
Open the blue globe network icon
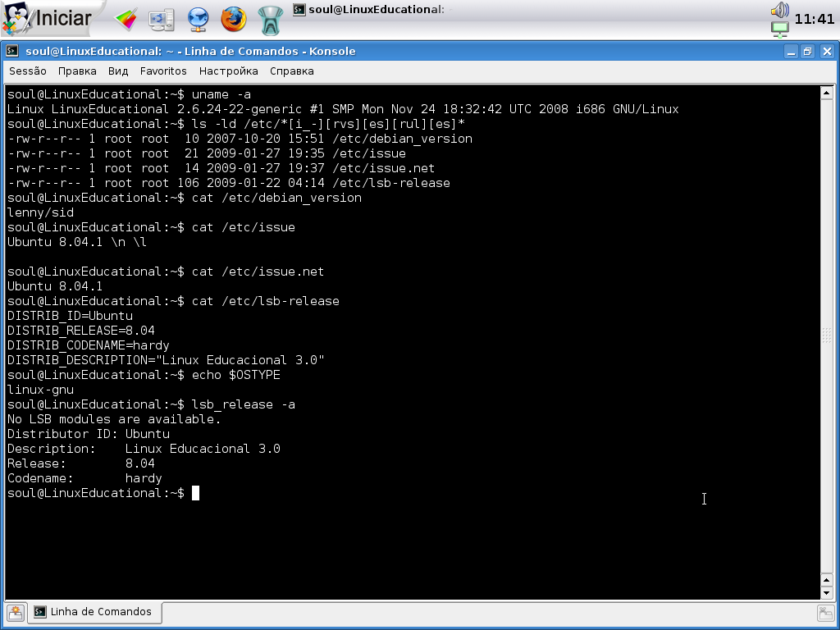click(199, 20)
